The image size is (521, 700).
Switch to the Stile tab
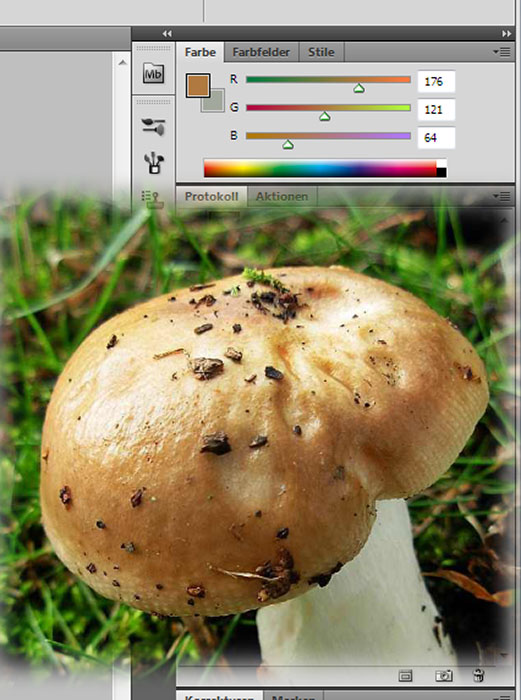(321, 52)
